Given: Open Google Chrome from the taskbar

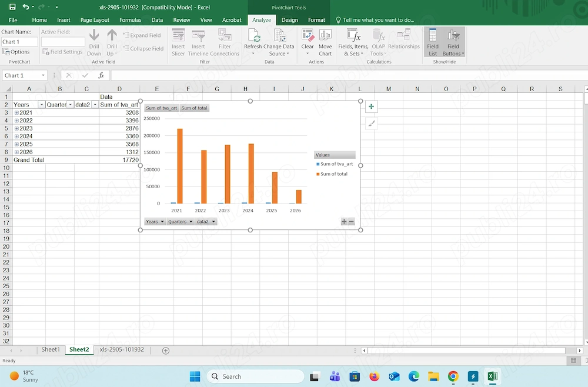Looking at the screenshot, I should tap(453, 376).
